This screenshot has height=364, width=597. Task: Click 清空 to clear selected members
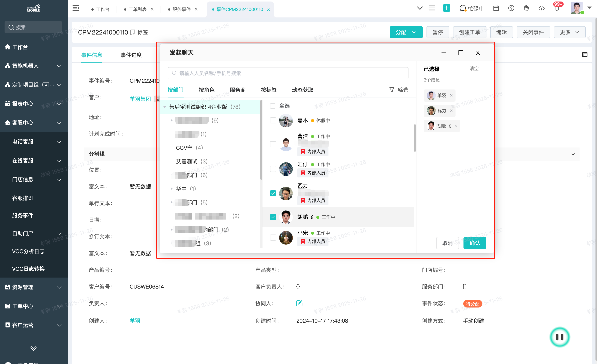pyautogui.click(x=474, y=69)
